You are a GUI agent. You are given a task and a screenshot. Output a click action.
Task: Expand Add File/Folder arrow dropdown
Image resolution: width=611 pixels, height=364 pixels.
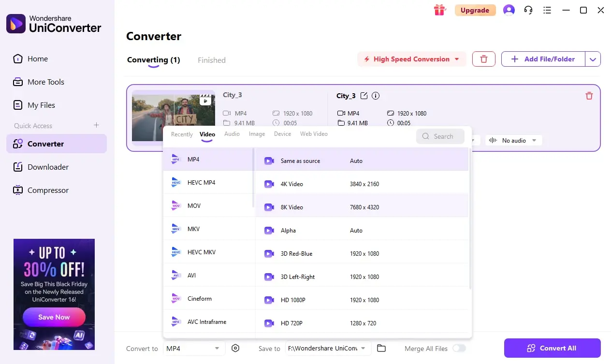(x=593, y=59)
